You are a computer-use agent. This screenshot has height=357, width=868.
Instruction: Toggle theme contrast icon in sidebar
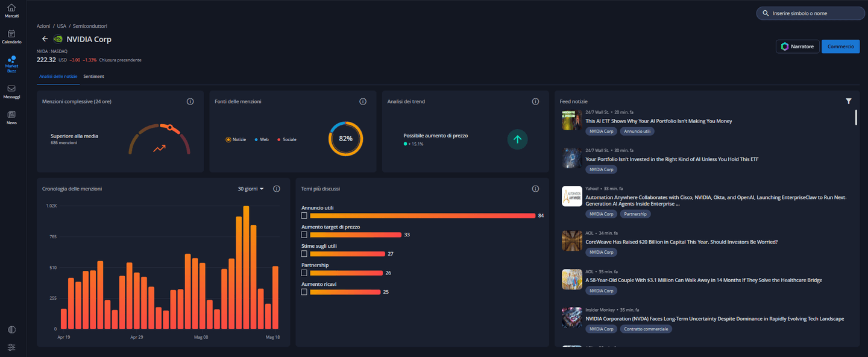coord(11,330)
